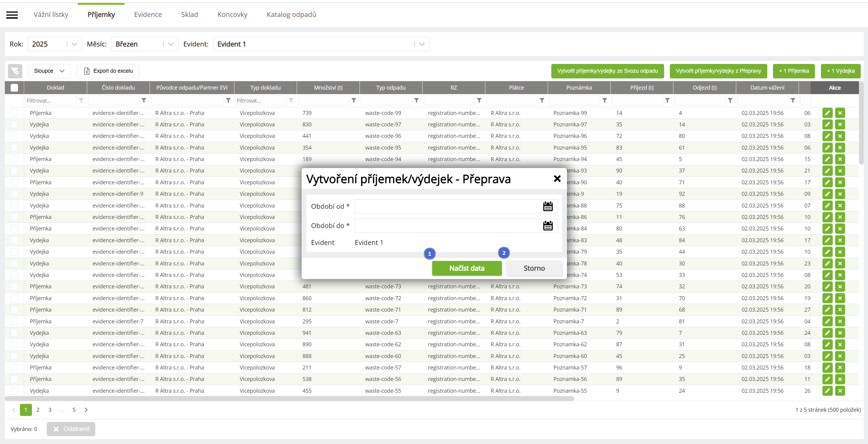The image size is (868, 444).
Task: Open filter options for Číslo dokladu column
Action: coord(144,100)
